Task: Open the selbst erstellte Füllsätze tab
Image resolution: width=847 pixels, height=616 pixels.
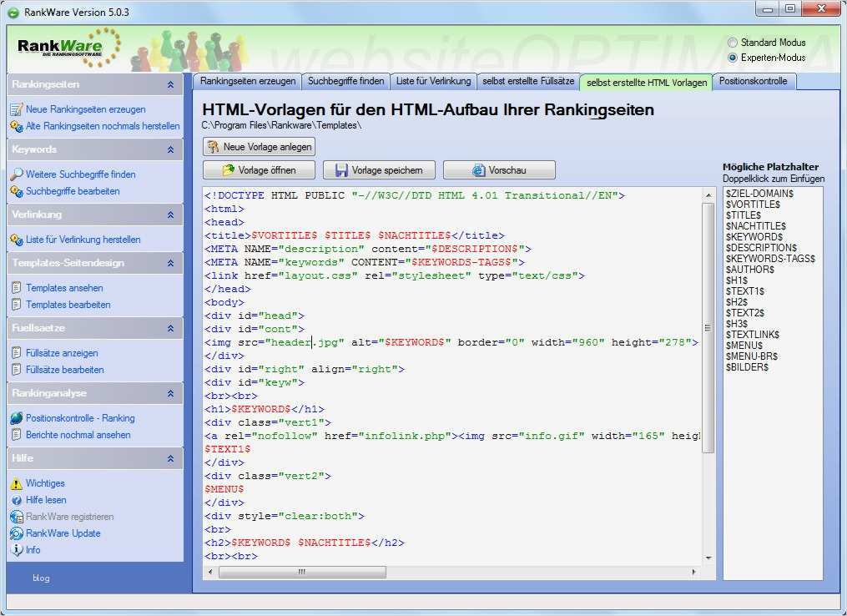Action: pyautogui.click(x=527, y=81)
